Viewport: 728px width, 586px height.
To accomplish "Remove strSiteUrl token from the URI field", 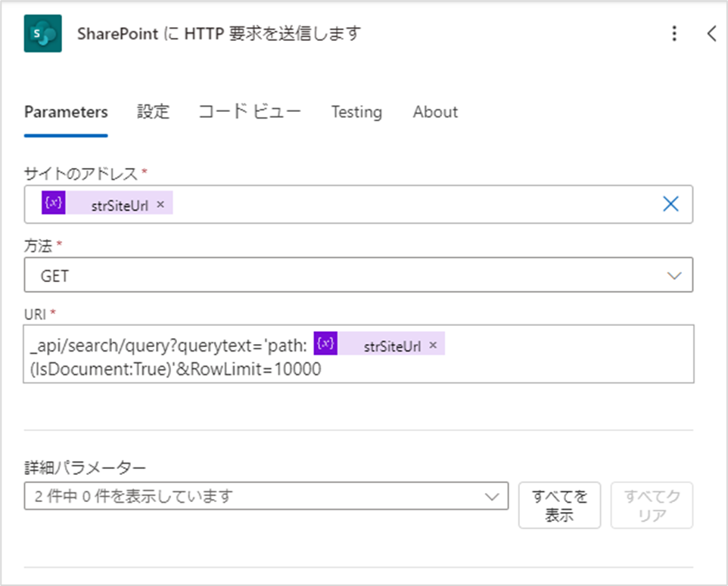I will (x=433, y=346).
